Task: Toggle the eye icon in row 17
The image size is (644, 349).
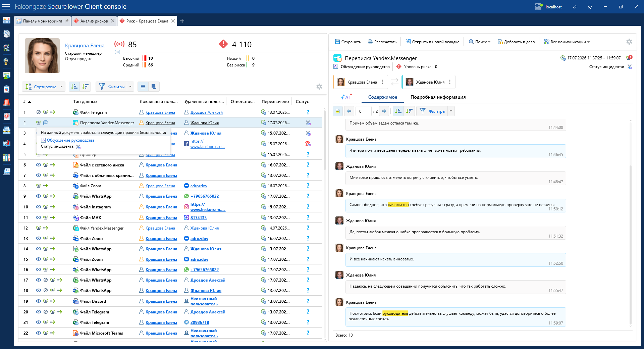Action: (x=39, y=280)
